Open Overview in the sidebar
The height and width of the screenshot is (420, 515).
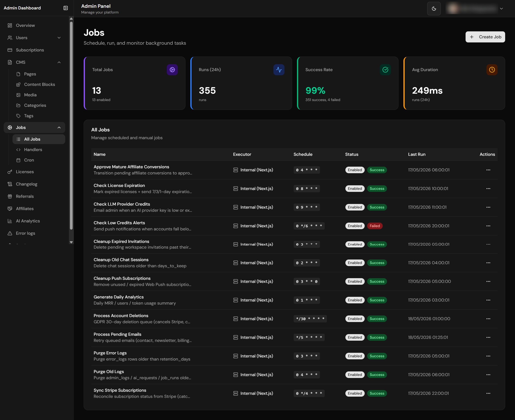34,25
